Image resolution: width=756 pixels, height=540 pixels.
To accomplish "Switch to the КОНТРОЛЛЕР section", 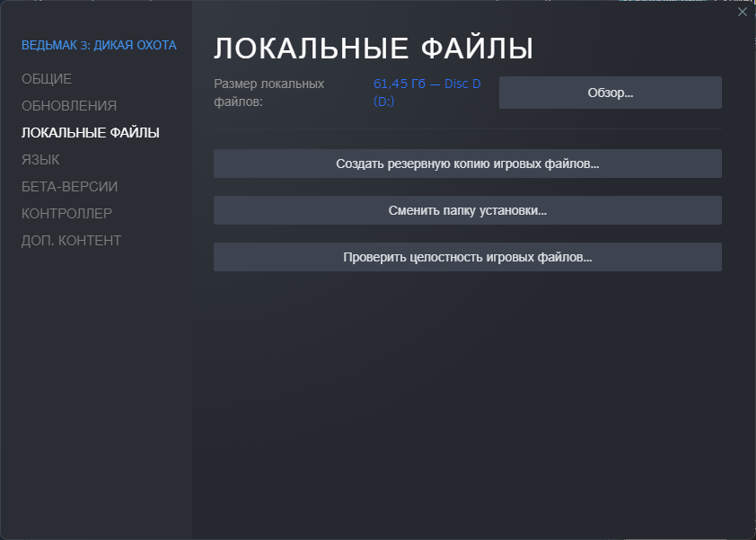I will tap(66, 213).
